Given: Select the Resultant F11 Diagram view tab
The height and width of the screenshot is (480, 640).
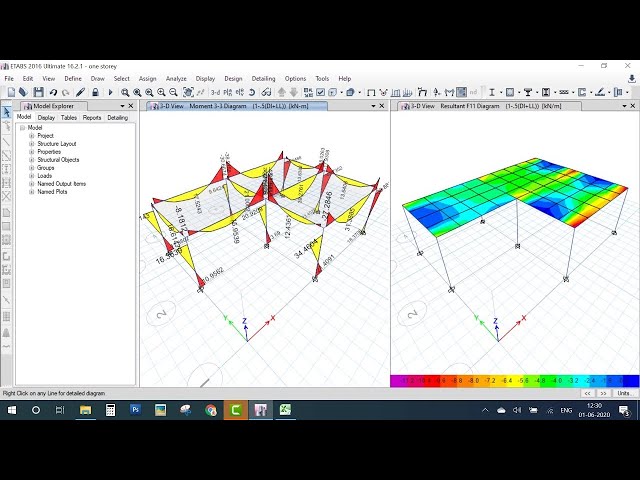Looking at the screenshot, I should [x=490, y=106].
